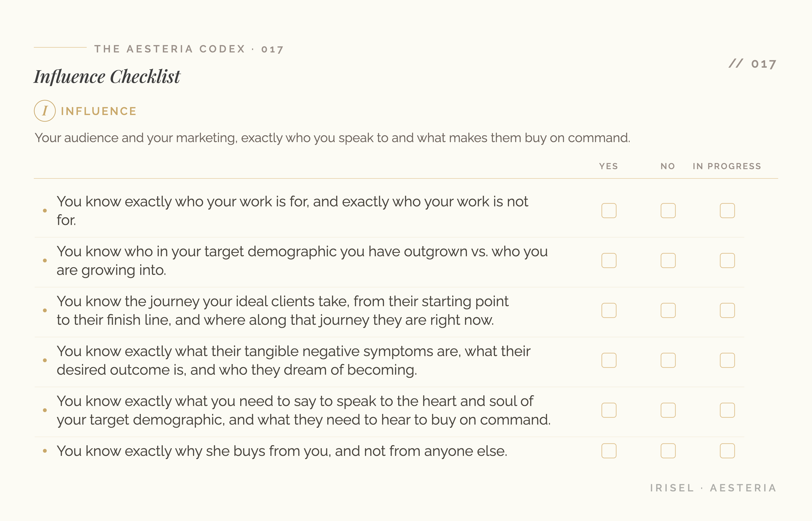Check No for outgrown target demographic statement
The width and height of the screenshot is (812, 521).
pyautogui.click(x=668, y=260)
